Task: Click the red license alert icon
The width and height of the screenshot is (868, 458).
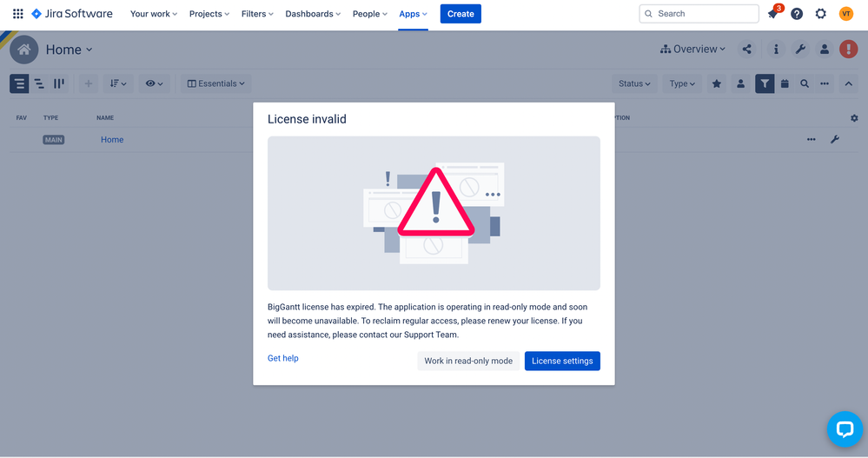Action: click(x=849, y=50)
